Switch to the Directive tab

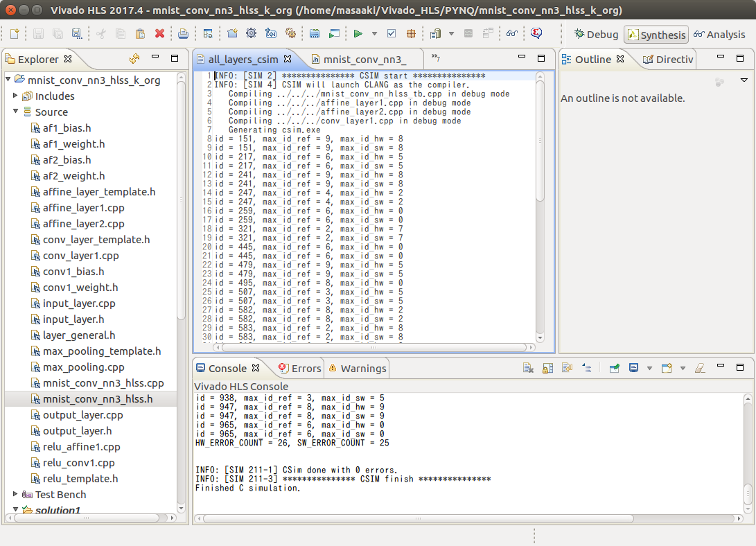coord(668,60)
